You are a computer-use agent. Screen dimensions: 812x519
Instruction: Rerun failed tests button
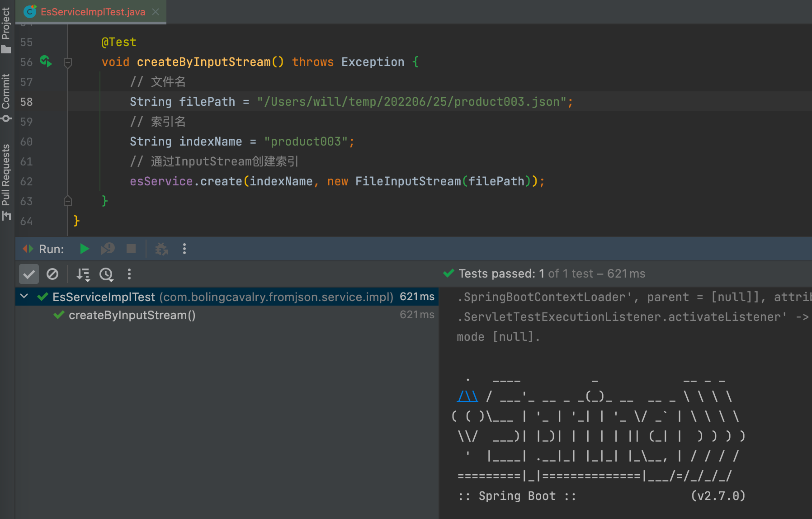(x=108, y=249)
